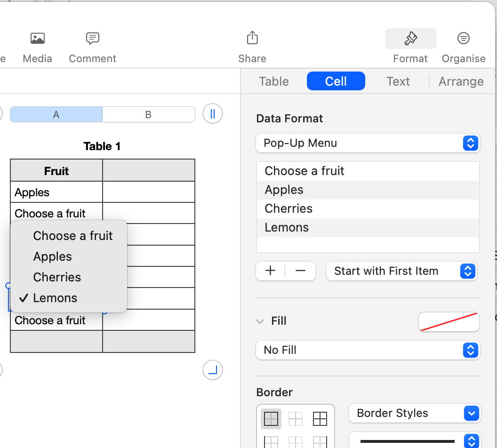This screenshot has height=448, width=497.
Task: Open the Share icon in the toolbar
Action: point(252,38)
